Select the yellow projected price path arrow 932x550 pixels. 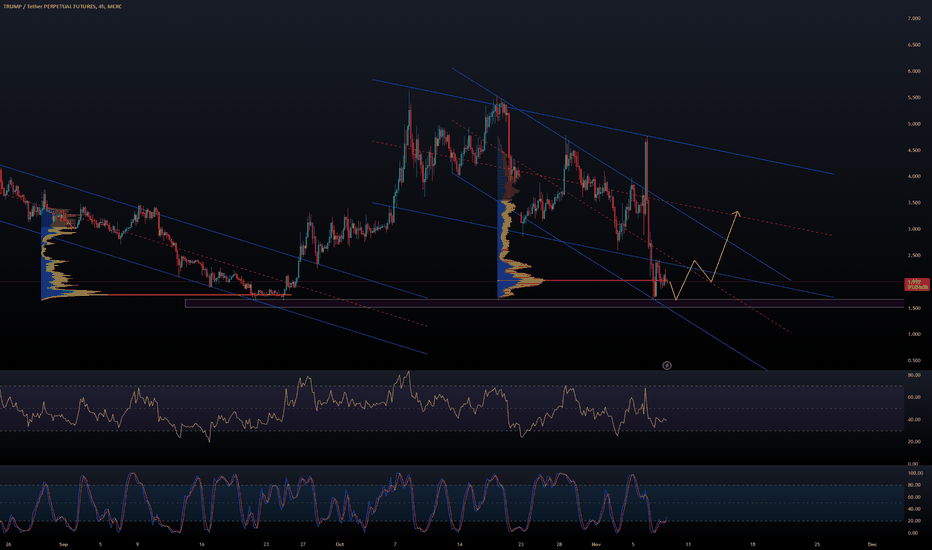[x=707, y=256]
